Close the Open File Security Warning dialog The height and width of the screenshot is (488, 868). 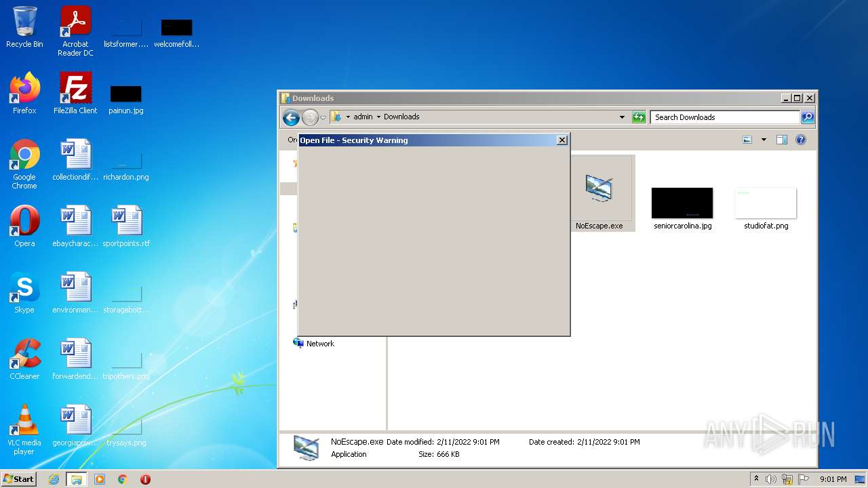561,140
